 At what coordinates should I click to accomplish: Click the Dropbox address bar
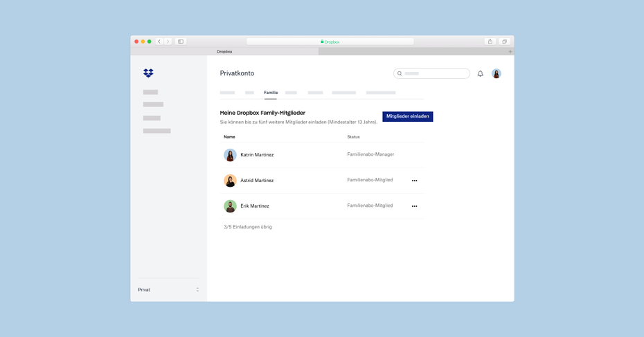pyautogui.click(x=330, y=42)
